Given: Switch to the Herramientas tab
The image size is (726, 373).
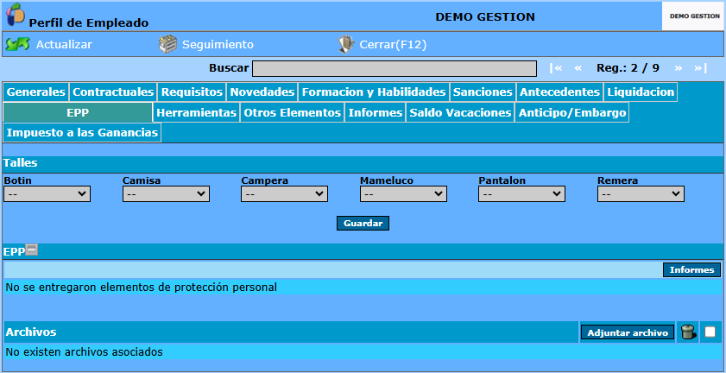Looking at the screenshot, I should pos(196,112).
